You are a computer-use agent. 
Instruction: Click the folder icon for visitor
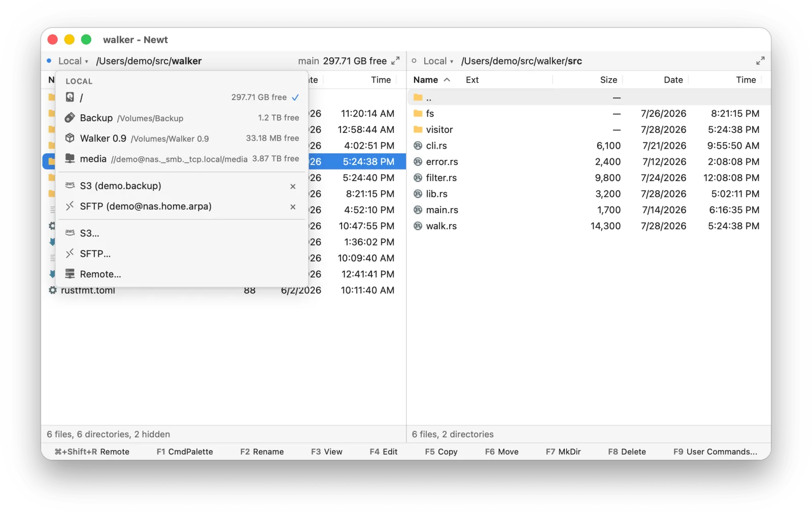[418, 129]
